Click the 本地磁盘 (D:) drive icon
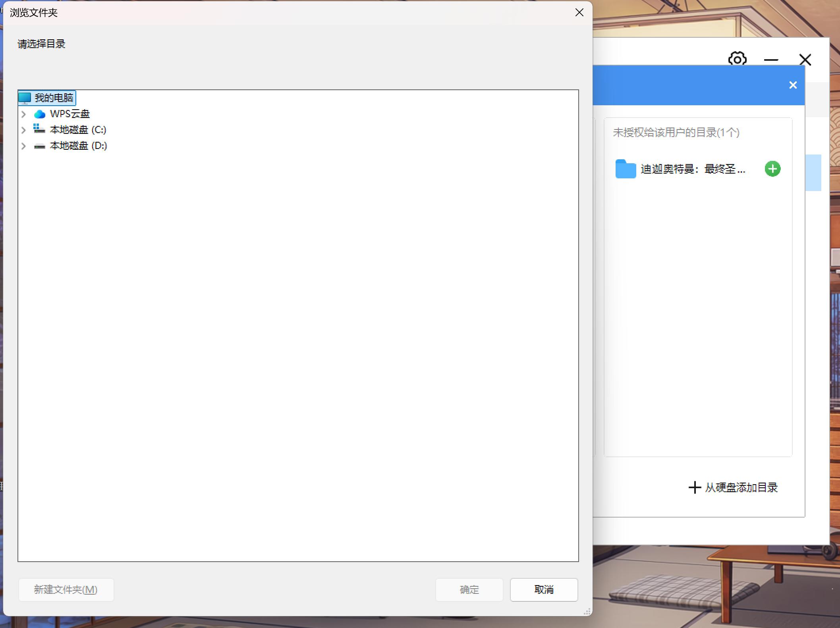The image size is (840, 628). (x=39, y=146)
